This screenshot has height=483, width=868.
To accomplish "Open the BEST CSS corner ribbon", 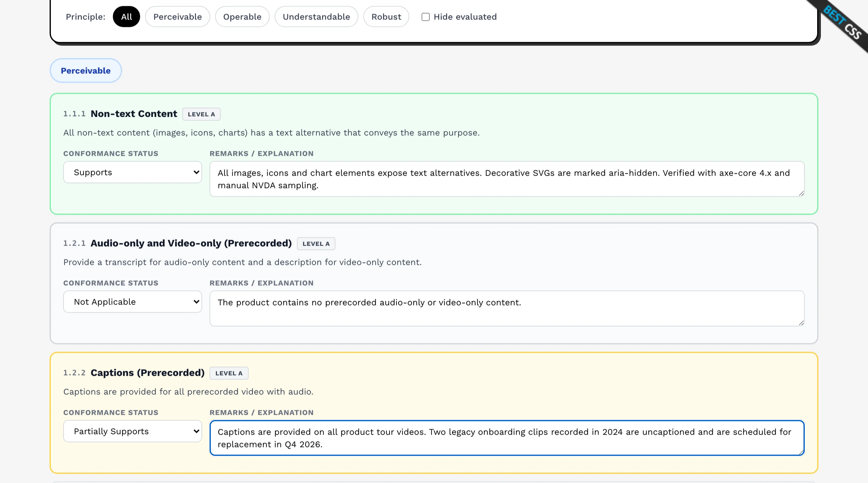I will tap(842, 22).
